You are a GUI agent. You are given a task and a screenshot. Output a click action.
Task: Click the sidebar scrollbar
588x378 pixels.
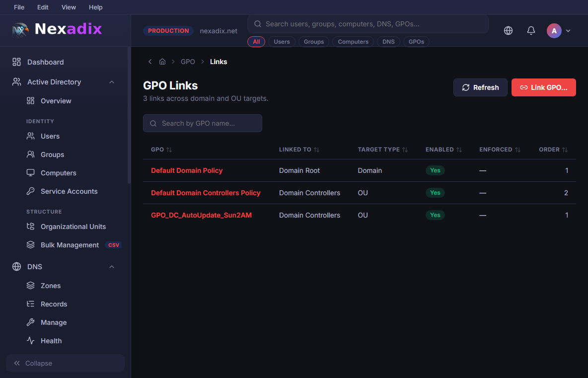coord(129,116)
